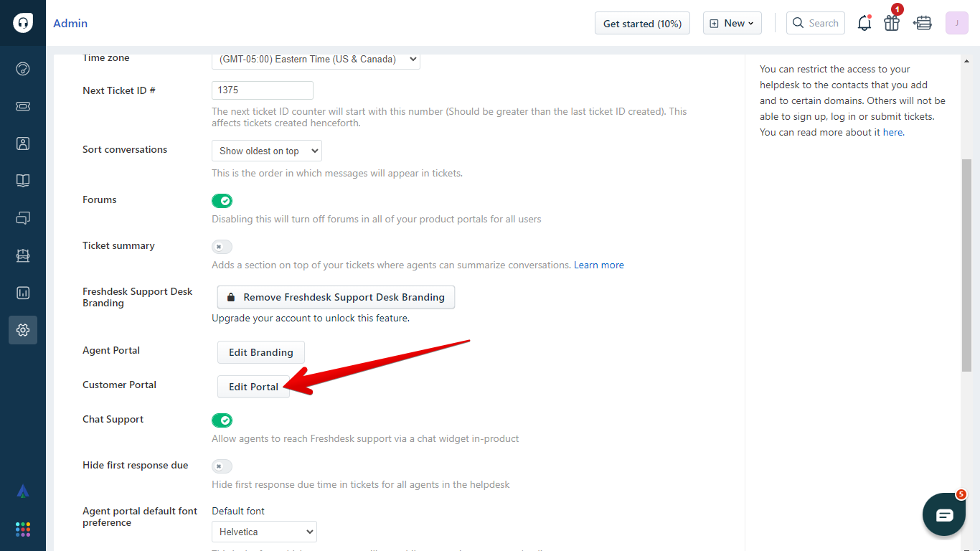
Task: Click the 'Customer Portal' label
Action: [119, 385]
